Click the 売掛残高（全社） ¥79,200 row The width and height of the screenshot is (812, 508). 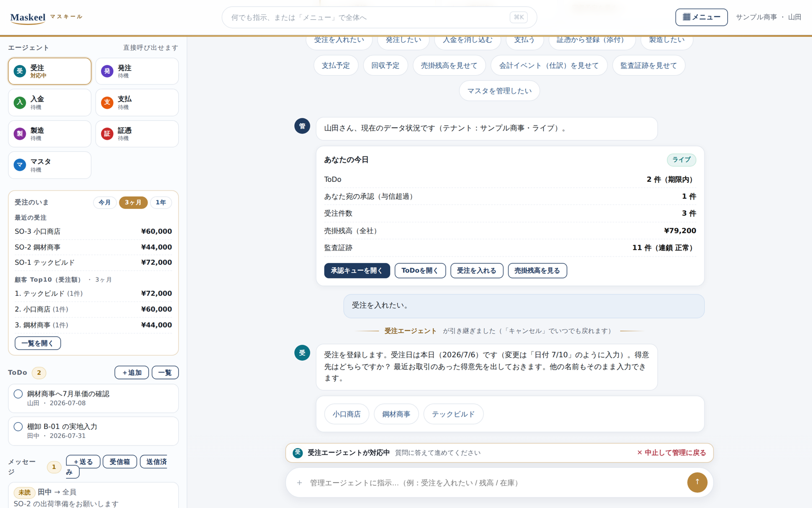[510, 231]
